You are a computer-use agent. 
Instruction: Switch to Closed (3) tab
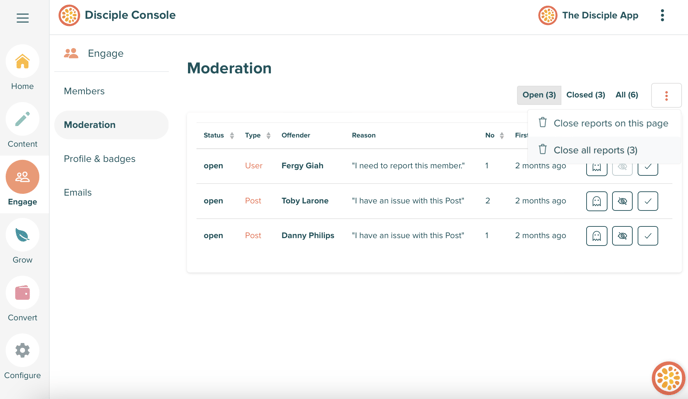click(x=585, y=95)
